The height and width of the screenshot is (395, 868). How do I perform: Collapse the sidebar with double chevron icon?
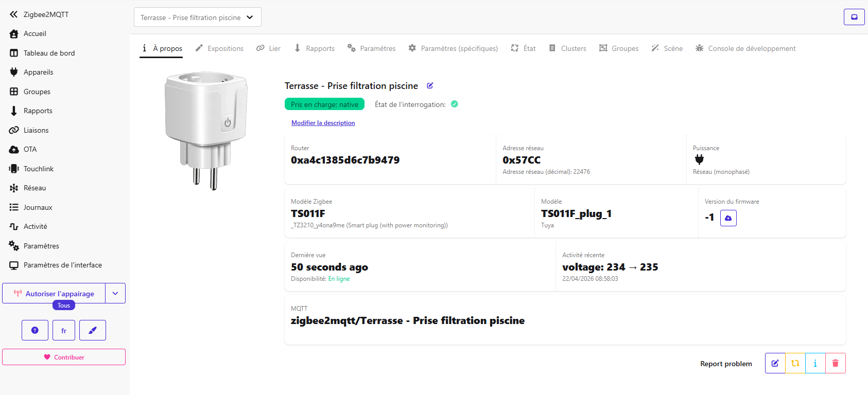[14, 14]
